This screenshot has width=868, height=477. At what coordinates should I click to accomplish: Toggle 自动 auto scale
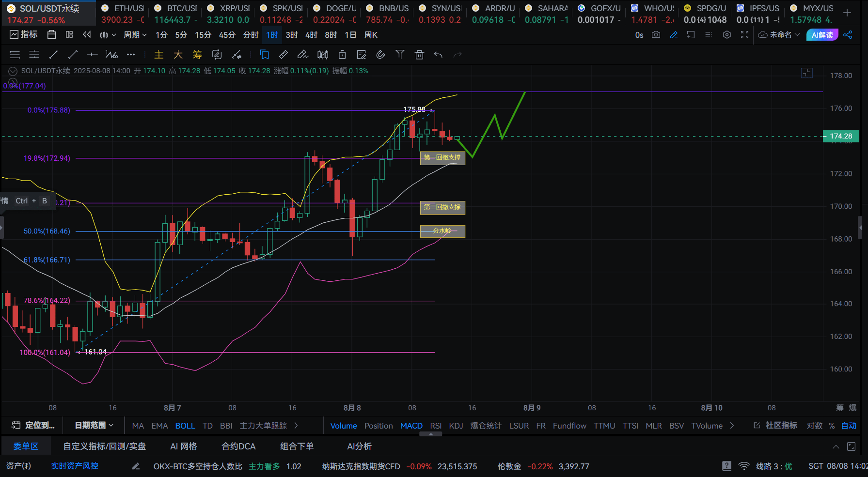point(849,426)
